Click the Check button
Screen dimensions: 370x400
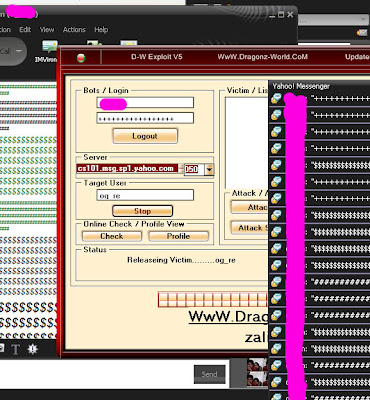click(x=112, y=236)
